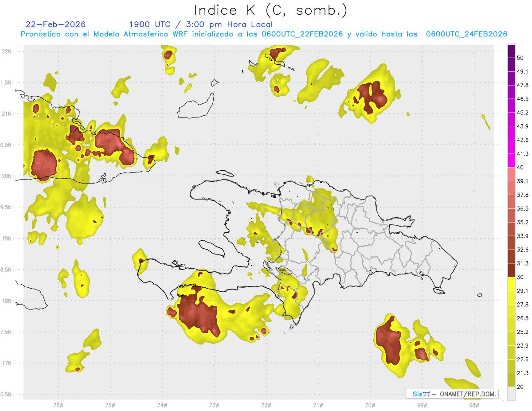Click the "72W" longitude label

pyautogui.click(x=266, y=405)
